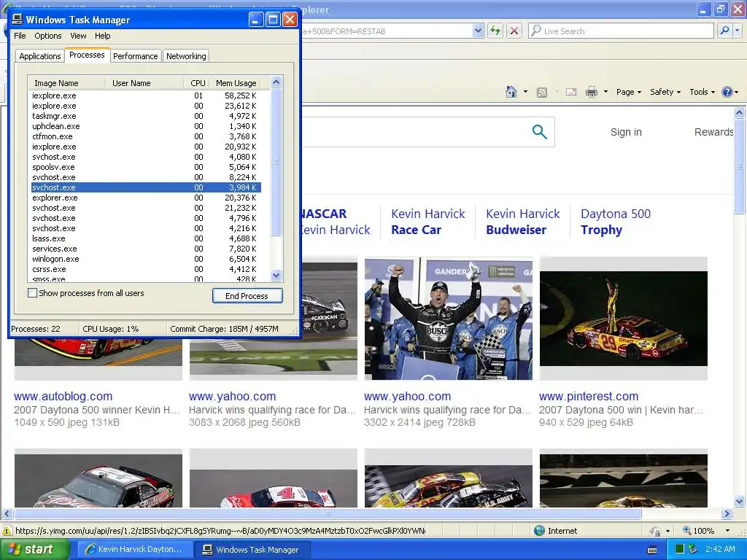Sort processes by Image Name column header
Screen dimensions: 747x560
66,83
